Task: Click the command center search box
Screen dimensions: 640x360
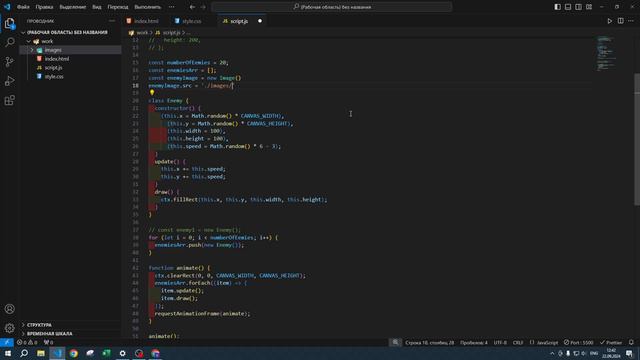Action: pos(332,7)
